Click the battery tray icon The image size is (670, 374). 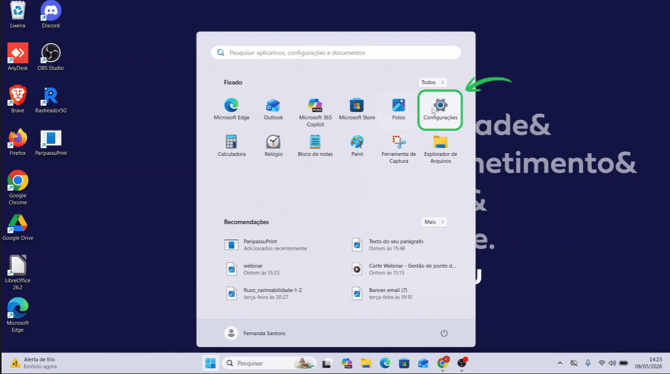pyautogui.click(x=624, y=363)
